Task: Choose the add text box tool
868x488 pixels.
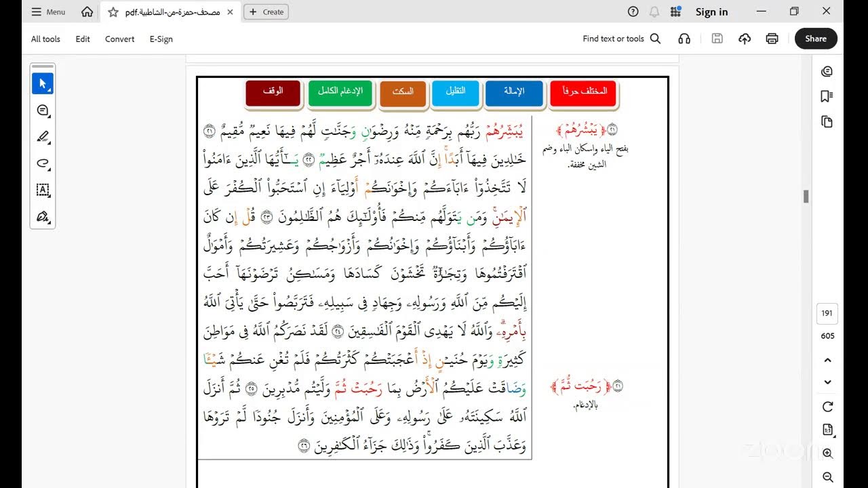Action: (x=43, y=190)
